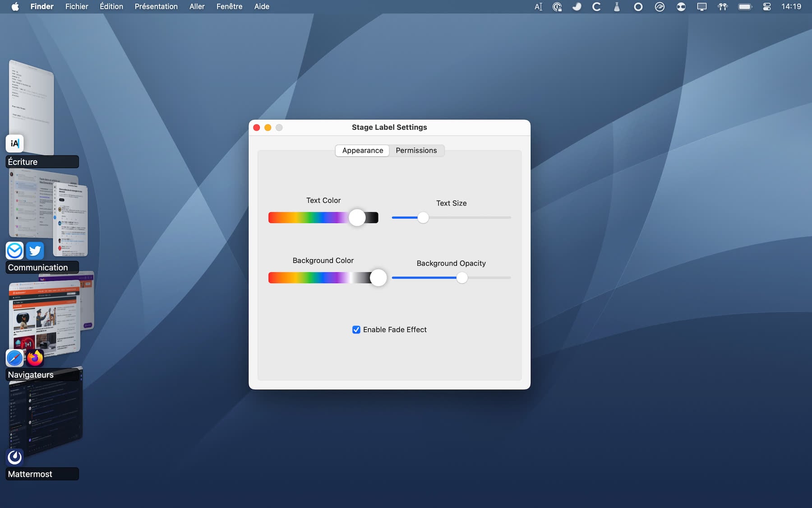The image size is (812, 508).
Task: Open the AirPods menu bar icon
Action: [723, 7]
